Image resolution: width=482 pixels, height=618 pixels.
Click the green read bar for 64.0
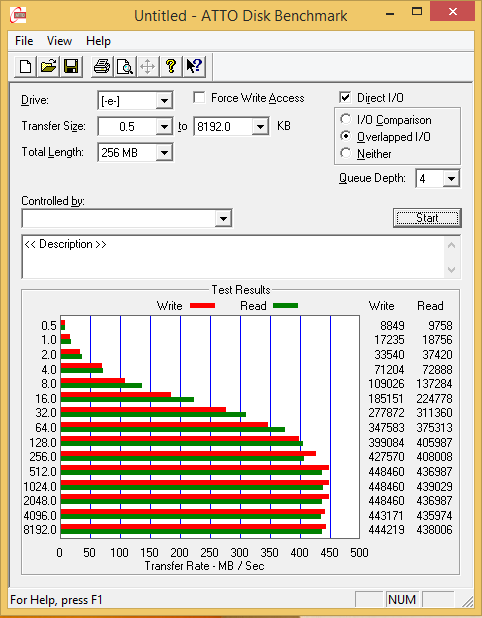click(173, 429)
